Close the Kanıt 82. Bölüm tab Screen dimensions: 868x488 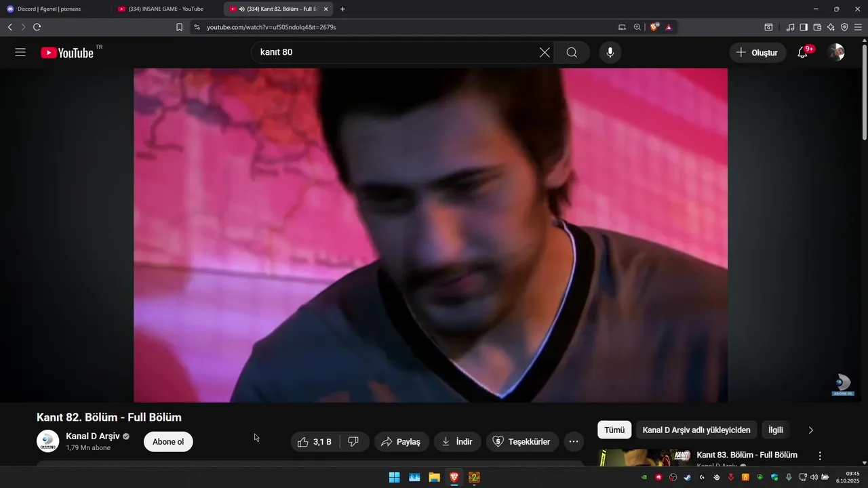point(325,9)
